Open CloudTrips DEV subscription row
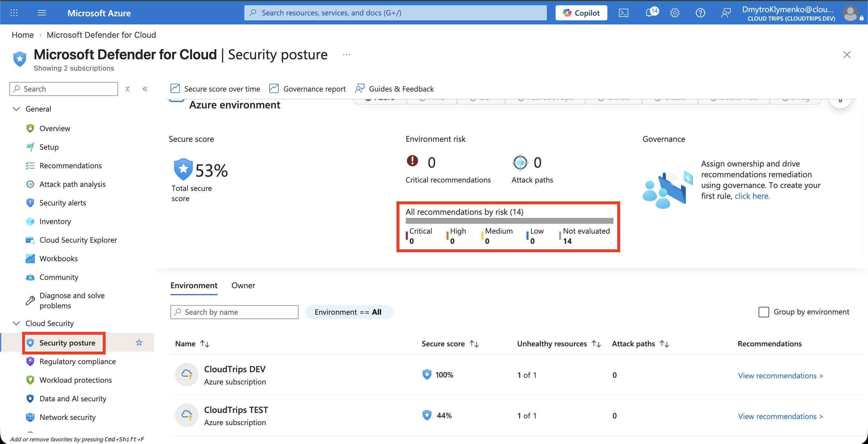Screen dimensions: 868x444 (x=517, y=375)
